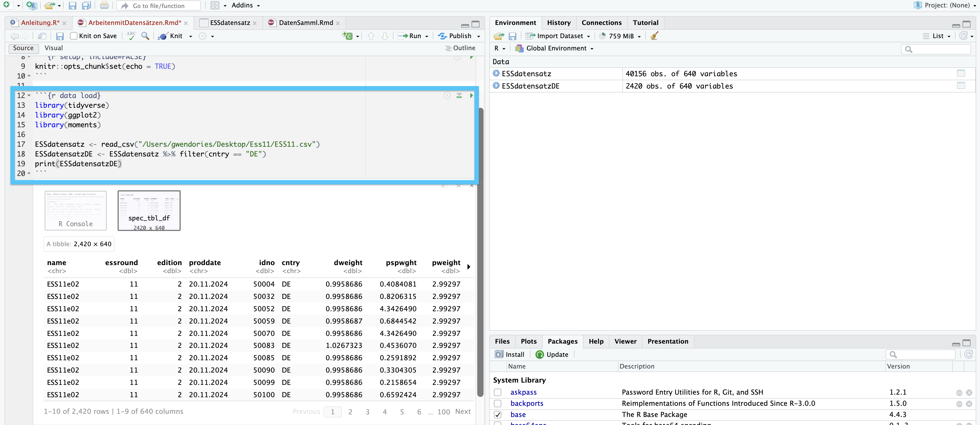Open memory usage 759 MiB dropdown
Screen dimensions: 980x425
pyautogui.click(x=620, y=36)
